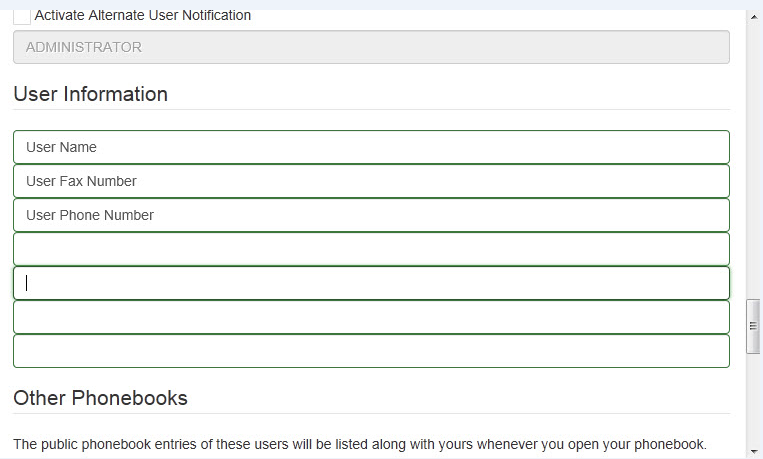Click the greyed-out ADMINISTRATOR field
The width and height of the screenshot is (763, 459).
pos(371,47)
